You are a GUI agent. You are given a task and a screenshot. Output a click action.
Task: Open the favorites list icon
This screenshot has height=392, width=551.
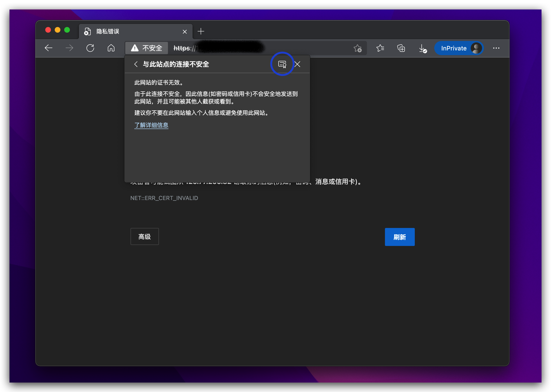380,48
